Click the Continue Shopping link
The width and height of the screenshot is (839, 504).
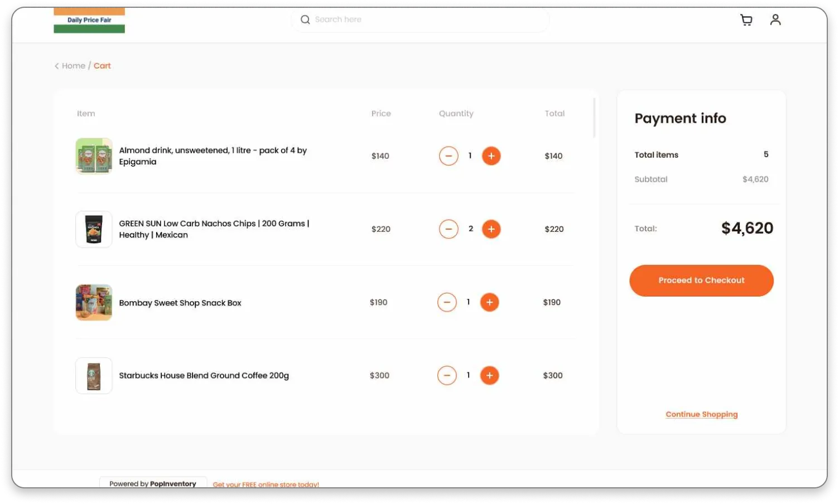click(701, 414)
